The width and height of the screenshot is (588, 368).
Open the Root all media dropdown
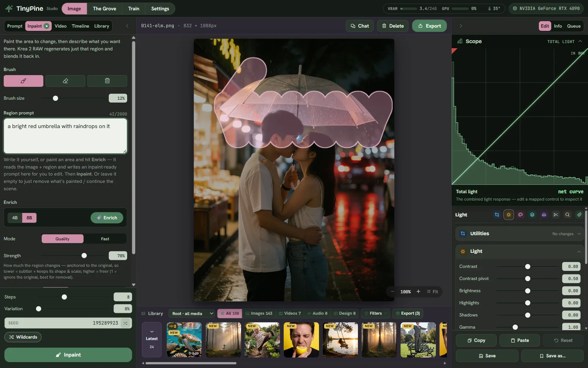tap(193, 314)
